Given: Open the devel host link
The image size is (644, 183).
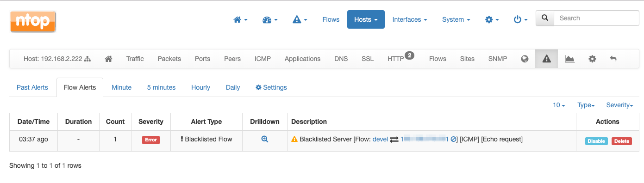Looking at the screenshot, I should click(x=380, y=139).
